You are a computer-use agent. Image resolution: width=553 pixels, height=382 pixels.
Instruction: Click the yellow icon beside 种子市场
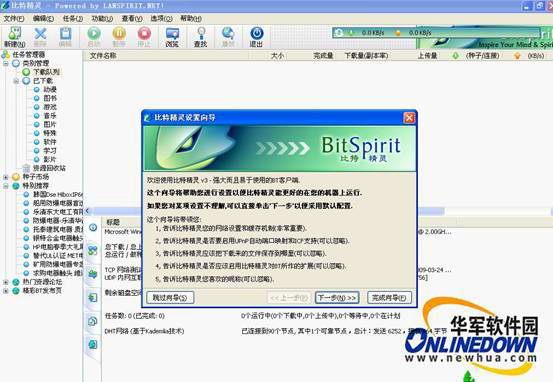pyautogui.click(x=16, y=177)
